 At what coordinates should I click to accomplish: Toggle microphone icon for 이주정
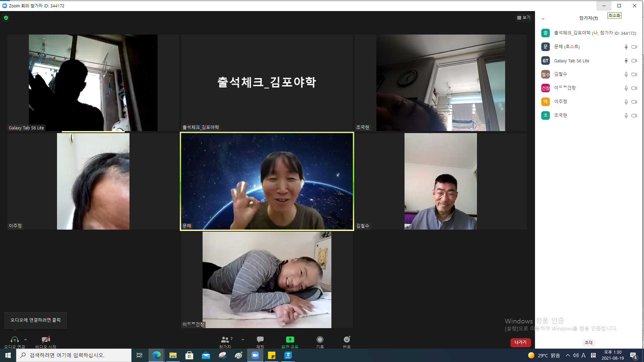(x=626, y=102)
